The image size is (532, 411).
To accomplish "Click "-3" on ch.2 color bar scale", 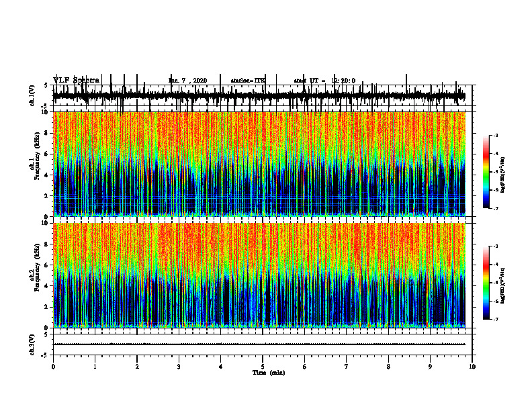I will coord(495,246).
